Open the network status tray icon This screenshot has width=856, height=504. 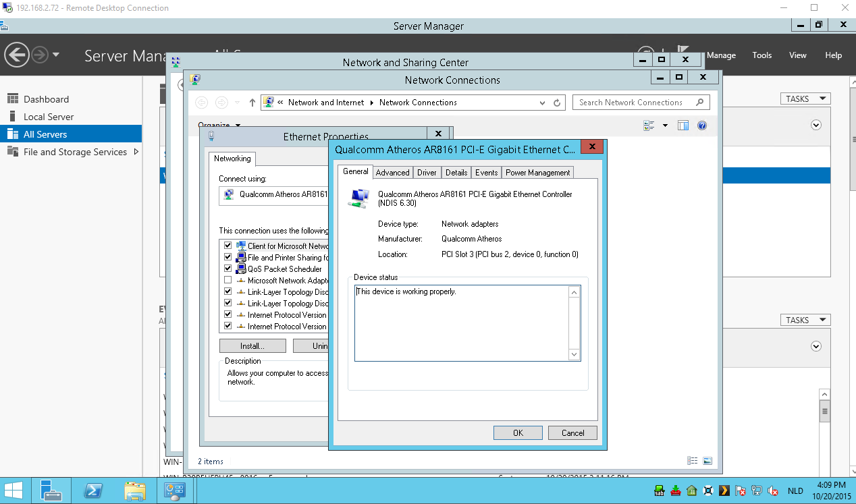[x=757, y=491]
